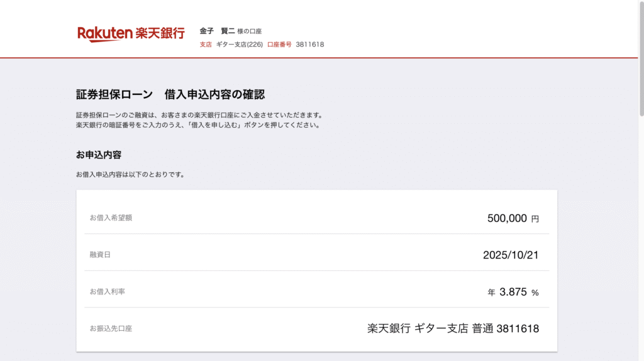This screenshot has height=361, width=644.
Task: Click the 暗証番号 instruction paragraph text
Action: point(198,125)
